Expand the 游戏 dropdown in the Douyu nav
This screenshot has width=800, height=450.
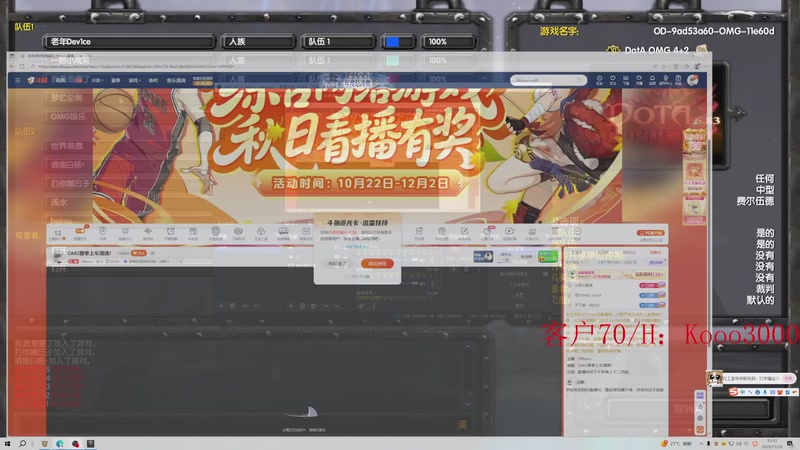click(134, 80)
